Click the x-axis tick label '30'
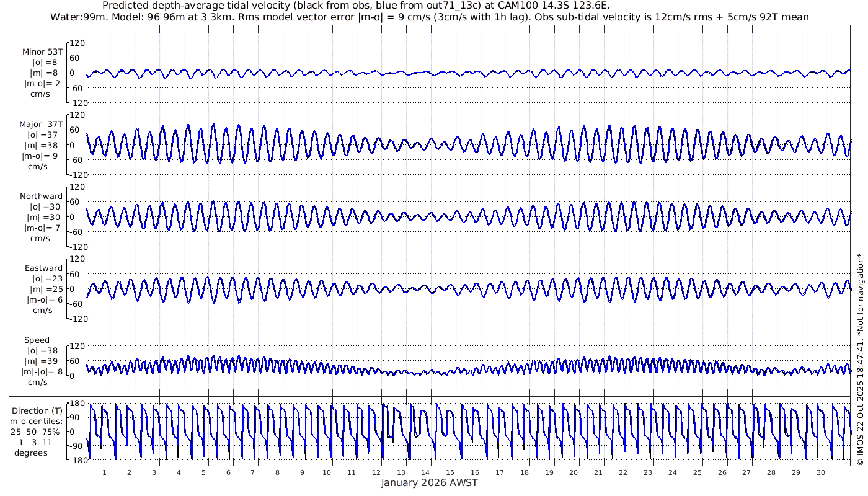 [820, 472]
